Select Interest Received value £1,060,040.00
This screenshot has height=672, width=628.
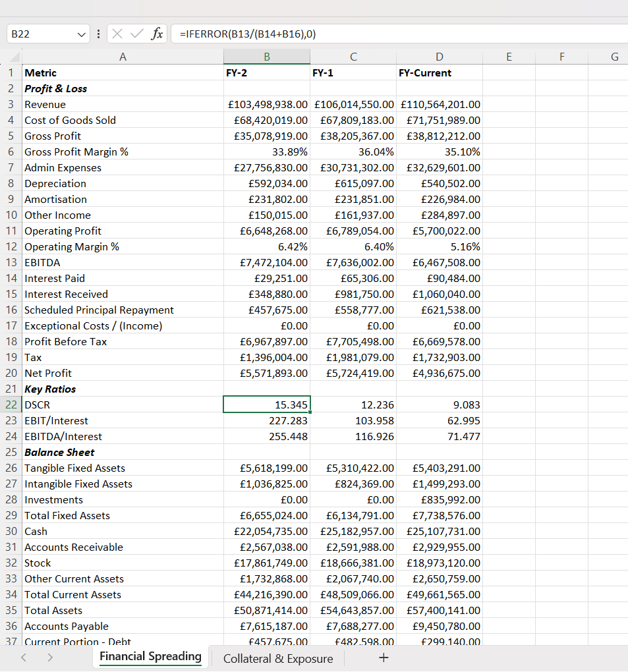click(x=440, y=294)
